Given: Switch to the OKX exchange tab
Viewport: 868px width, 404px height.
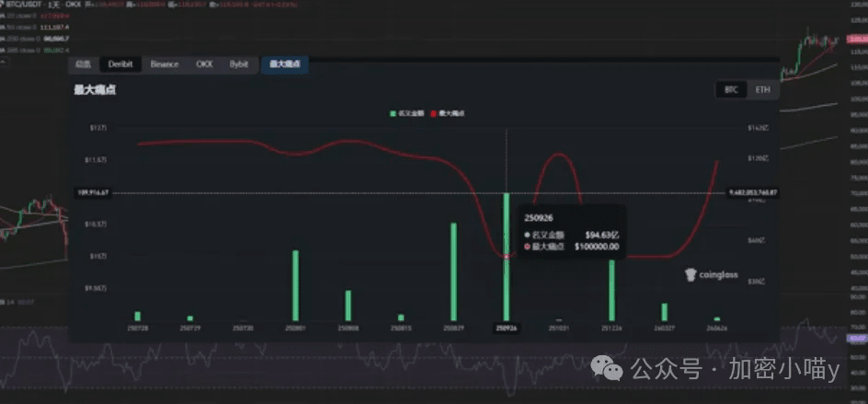Looking at the screenshot, I should tap(204, 64).
